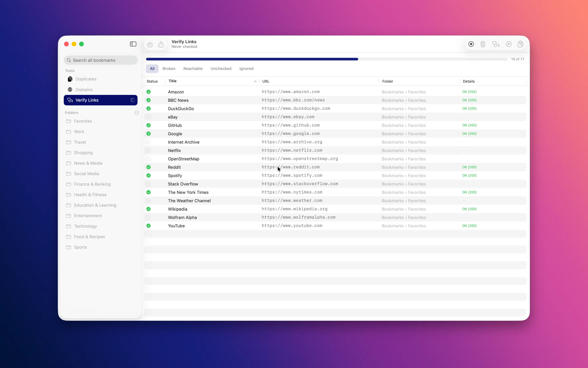Click the import bookmarks icon
Viewport: 588px width, 368px height.
(x=150, y=44)
